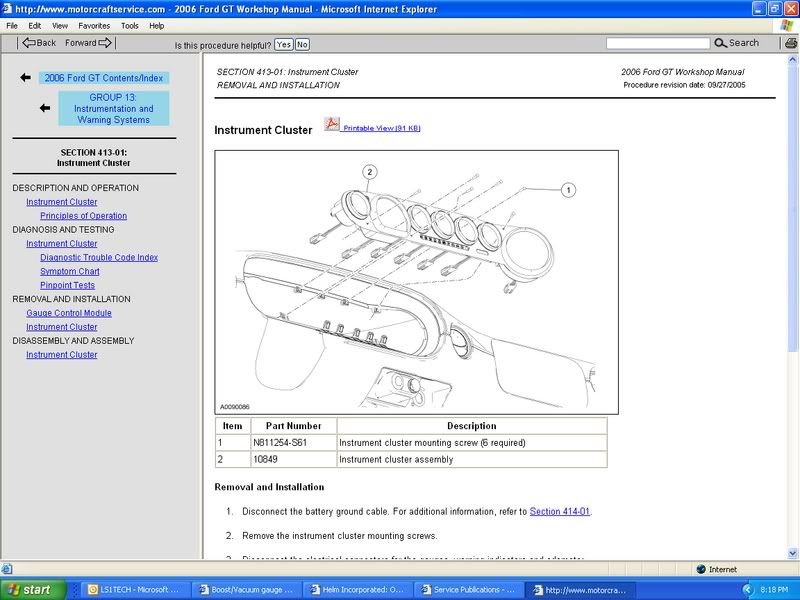Open the Gauge Control Module link
Screen dimensions: 800x600
point(69,313)
